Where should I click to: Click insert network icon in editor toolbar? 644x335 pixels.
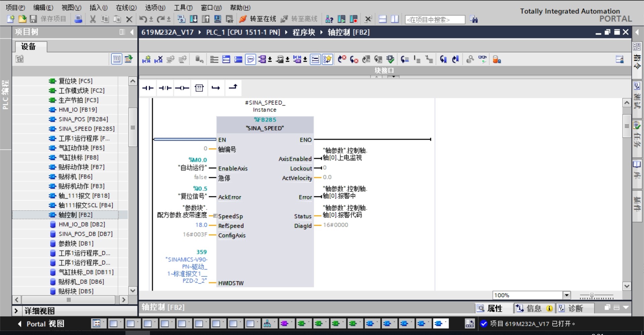(146, 59)
